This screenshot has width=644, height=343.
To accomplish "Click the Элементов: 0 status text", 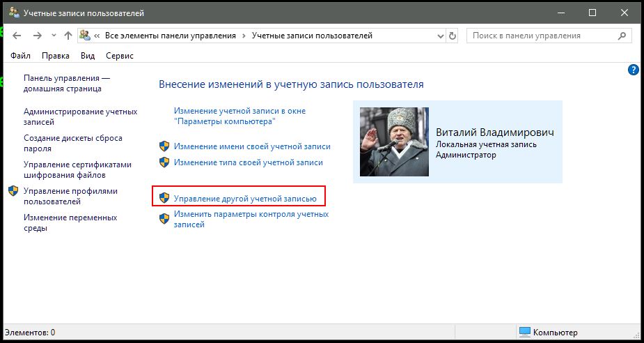I will (x=29, y=333).
